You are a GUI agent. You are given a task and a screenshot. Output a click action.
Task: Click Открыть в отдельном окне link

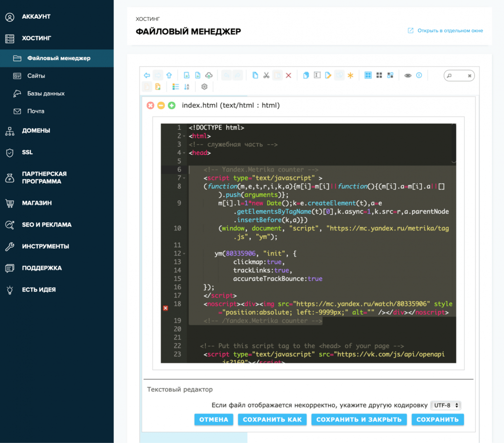pos(450,31)
